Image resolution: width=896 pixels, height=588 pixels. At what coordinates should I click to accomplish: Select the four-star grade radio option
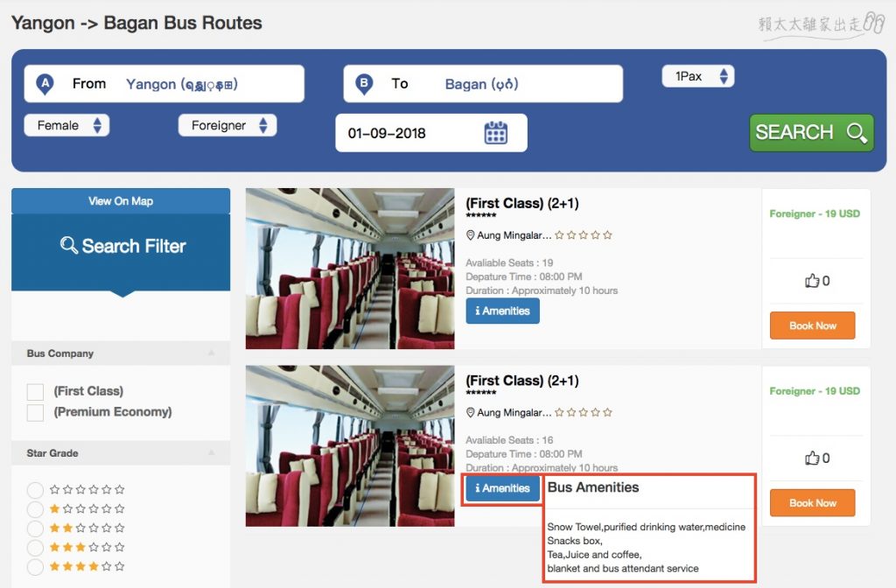(35, 567)
